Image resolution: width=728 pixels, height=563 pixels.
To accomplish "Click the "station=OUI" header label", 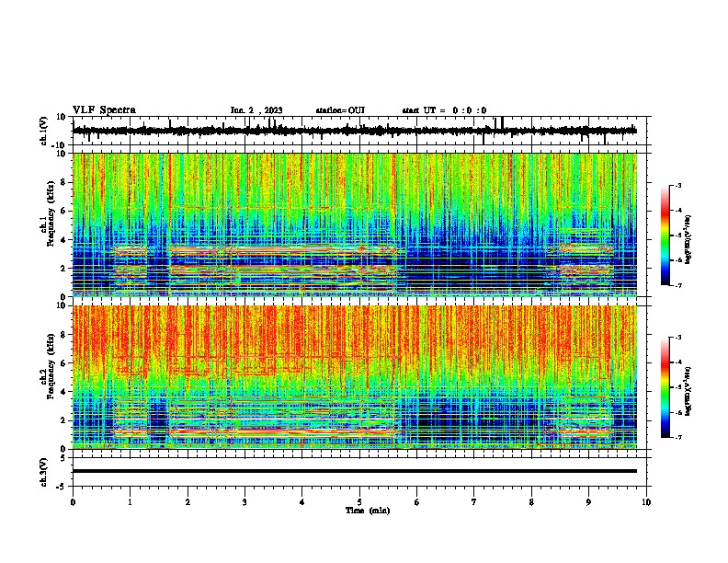I will (340, 110).
